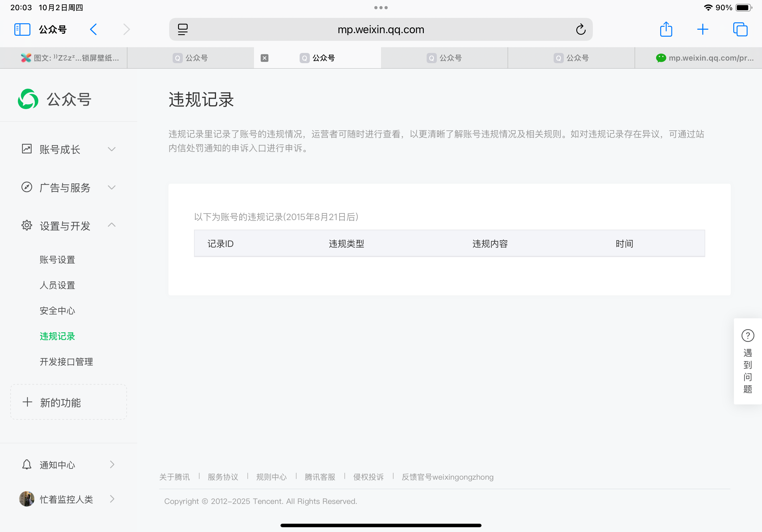Tap the browser back arrow
762x532 pixels.
[x=93, y=30]
